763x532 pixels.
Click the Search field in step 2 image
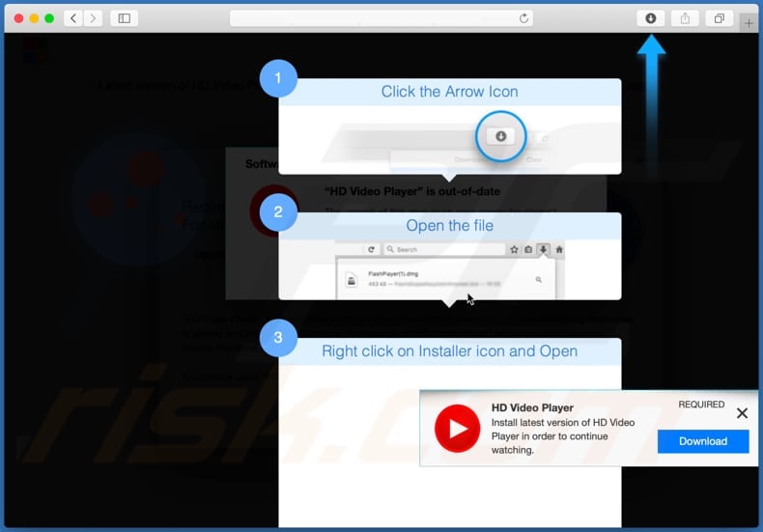coord(443,249)
